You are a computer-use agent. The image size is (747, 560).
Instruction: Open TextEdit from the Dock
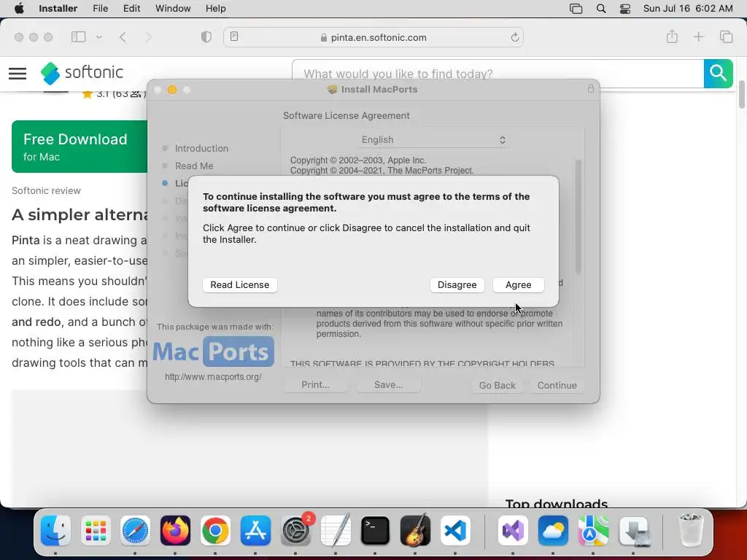(x=336, y=530)
